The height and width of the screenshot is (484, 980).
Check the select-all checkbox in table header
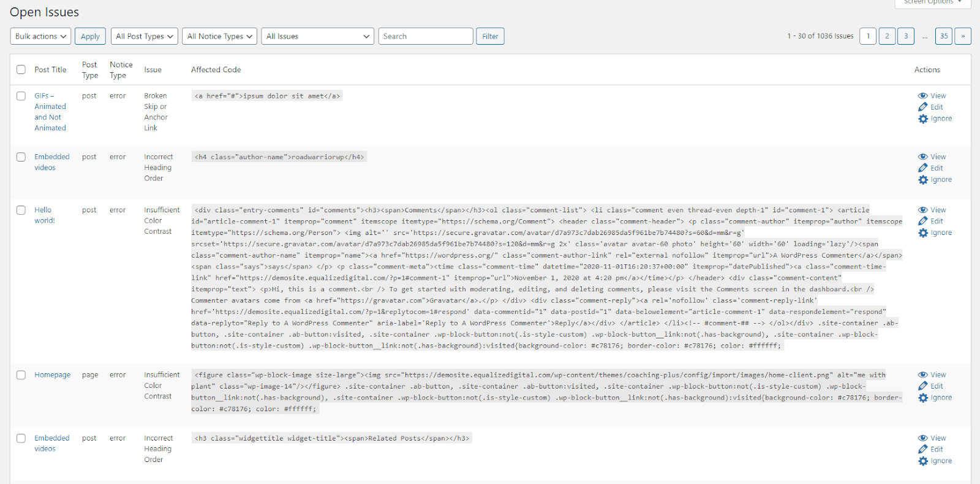[x=21, y=70]
